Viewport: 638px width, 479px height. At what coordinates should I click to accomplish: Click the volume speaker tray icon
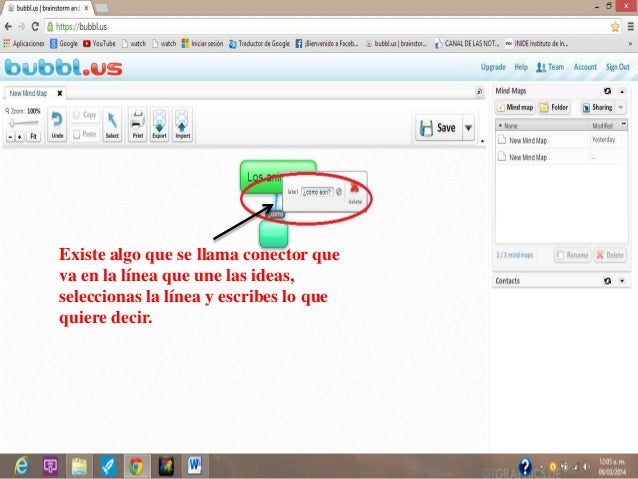point(586,467)
